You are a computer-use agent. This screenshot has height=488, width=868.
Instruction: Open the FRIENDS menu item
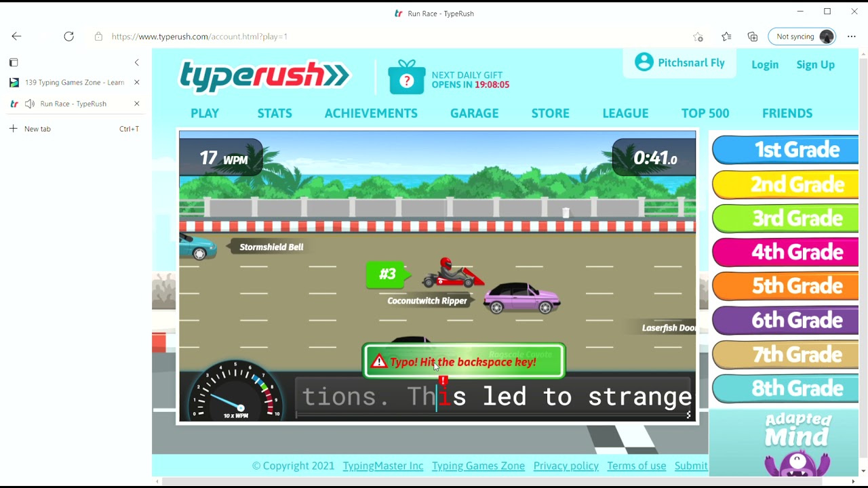[787, 113]
